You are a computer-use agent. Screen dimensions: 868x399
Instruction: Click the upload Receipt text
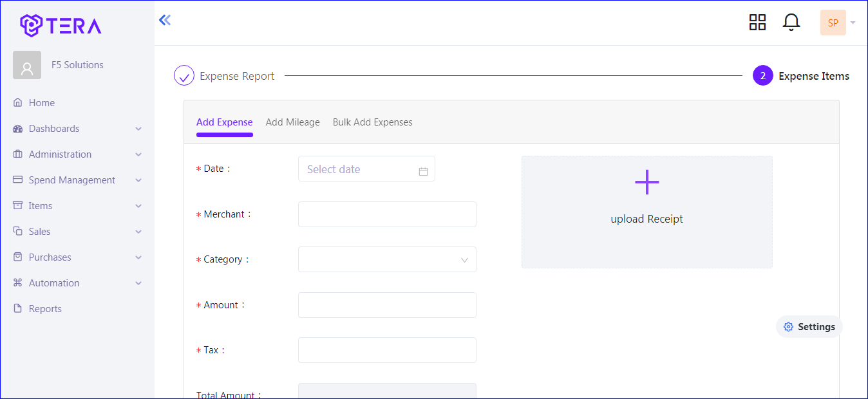pos(647,219)
